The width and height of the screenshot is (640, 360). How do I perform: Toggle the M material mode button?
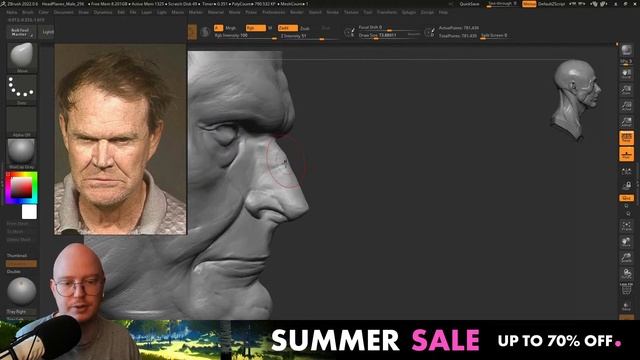pos(270,28)
